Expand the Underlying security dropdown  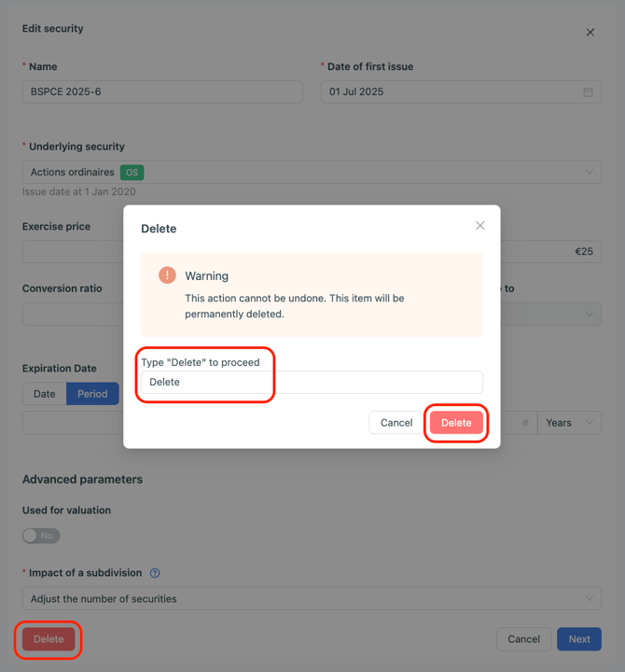pos(590,172)
